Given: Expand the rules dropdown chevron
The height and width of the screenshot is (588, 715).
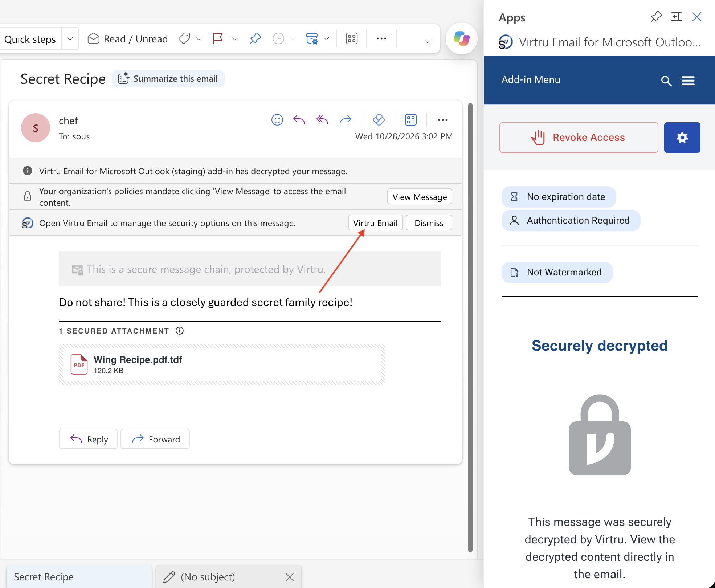Looking at the screenshot, I should tap(326, 39).
